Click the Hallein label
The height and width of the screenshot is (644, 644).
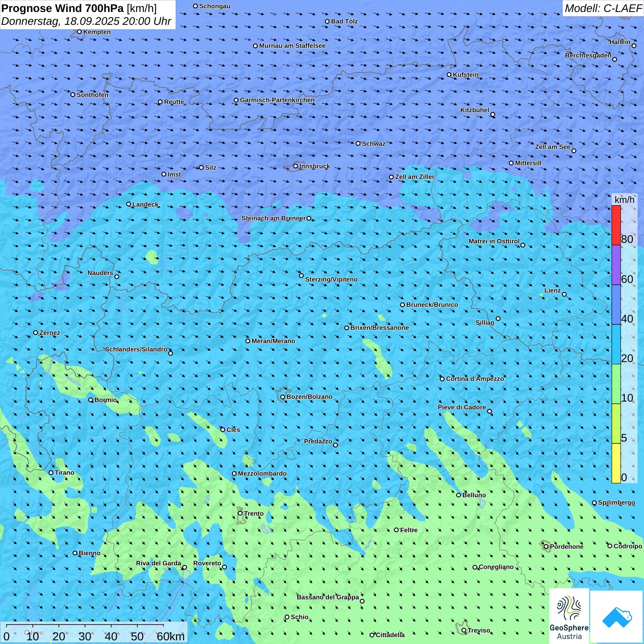(620, 42)
